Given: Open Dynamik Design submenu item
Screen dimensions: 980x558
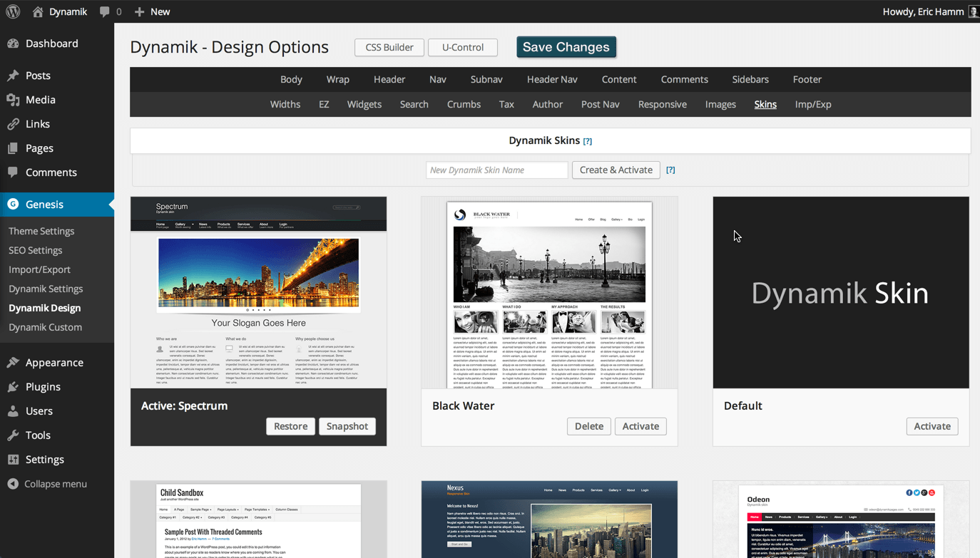Looking at the screenshot, I should click(x=45, y=308).
